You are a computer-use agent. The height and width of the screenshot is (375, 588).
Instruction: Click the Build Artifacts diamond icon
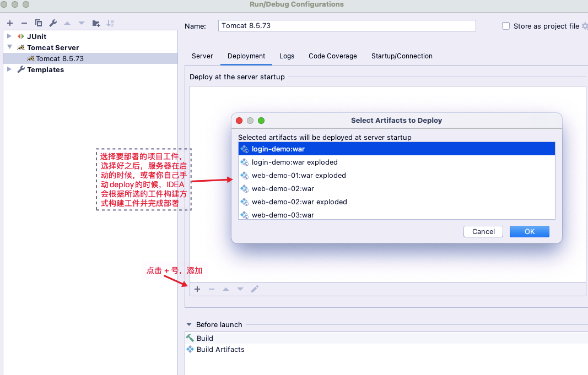tap(190, 349)
